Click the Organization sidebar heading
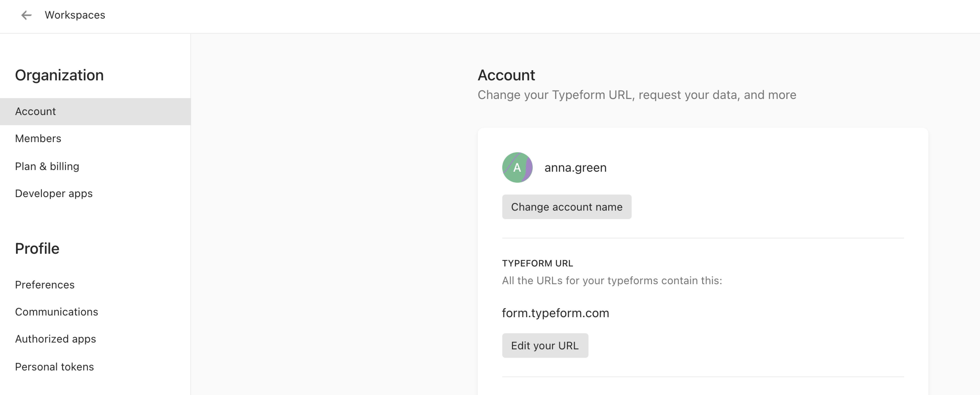980x395 pixels. click(59, 75)
